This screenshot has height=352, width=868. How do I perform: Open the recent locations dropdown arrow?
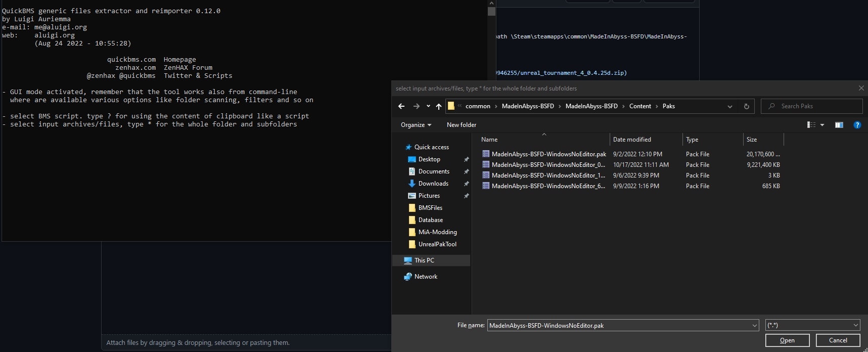pos(428,106)
